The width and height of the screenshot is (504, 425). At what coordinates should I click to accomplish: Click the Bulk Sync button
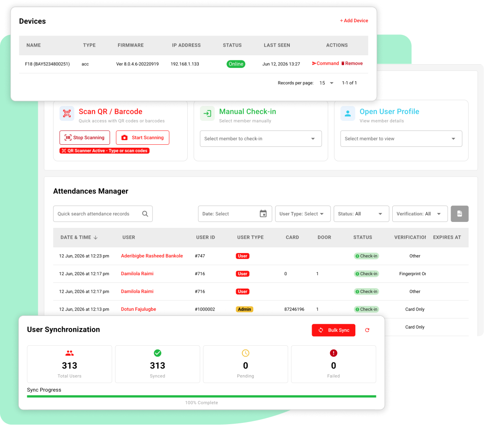(x=333, y=330)
